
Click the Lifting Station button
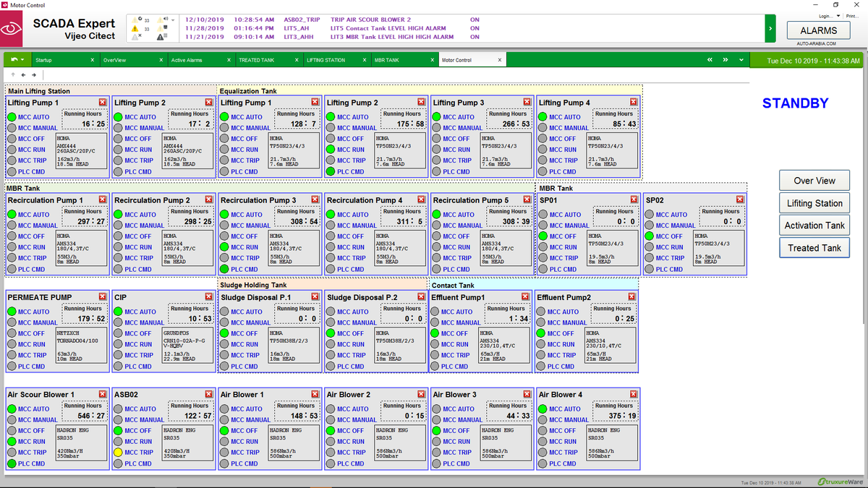[814, 203]
